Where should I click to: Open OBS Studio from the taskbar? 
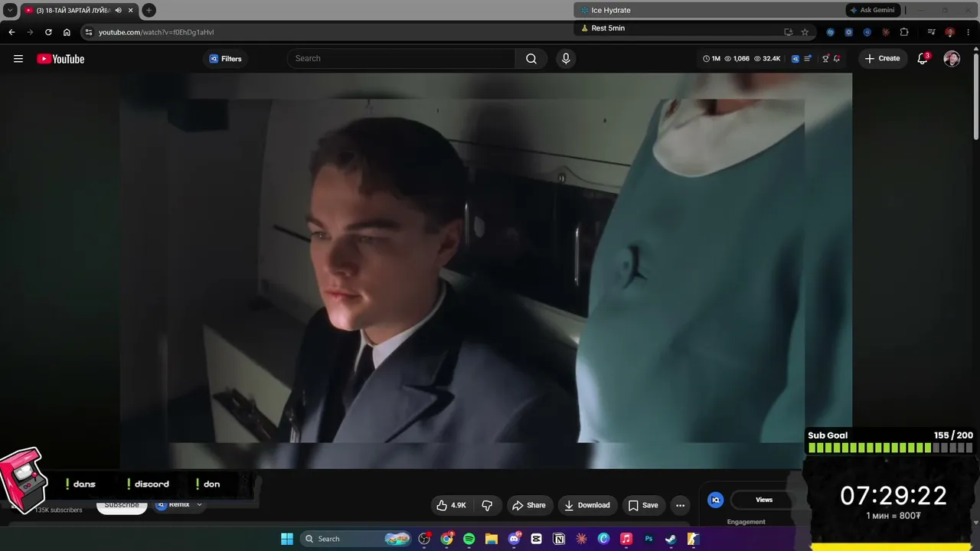pos(425,539)
